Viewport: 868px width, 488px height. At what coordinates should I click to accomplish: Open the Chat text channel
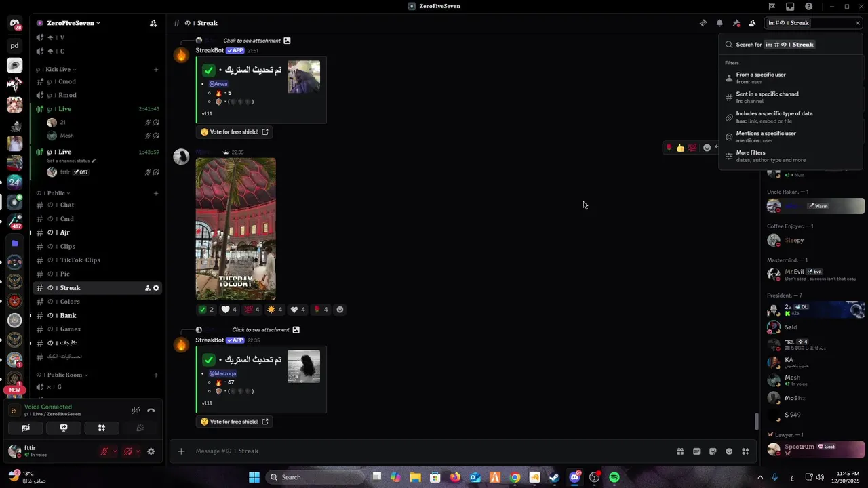tap(97, 205)
